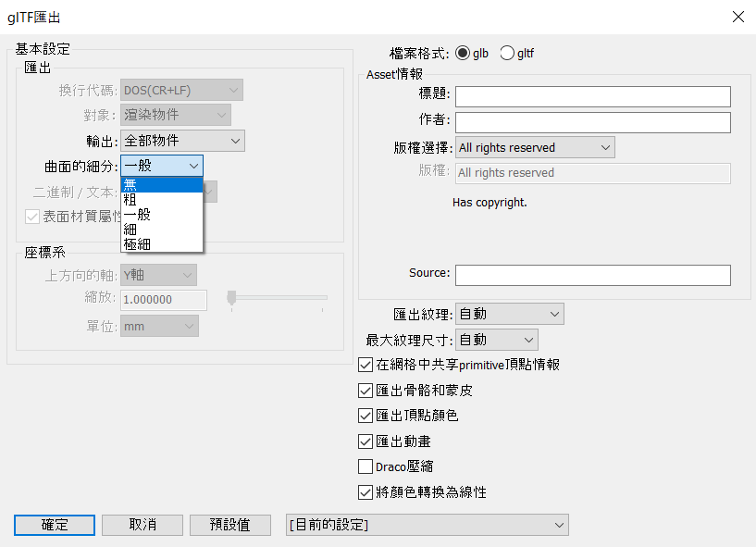Select the glb file format radio button
Image resolution: width=756 pixels, height=547 pixels.
pos(463,53)
